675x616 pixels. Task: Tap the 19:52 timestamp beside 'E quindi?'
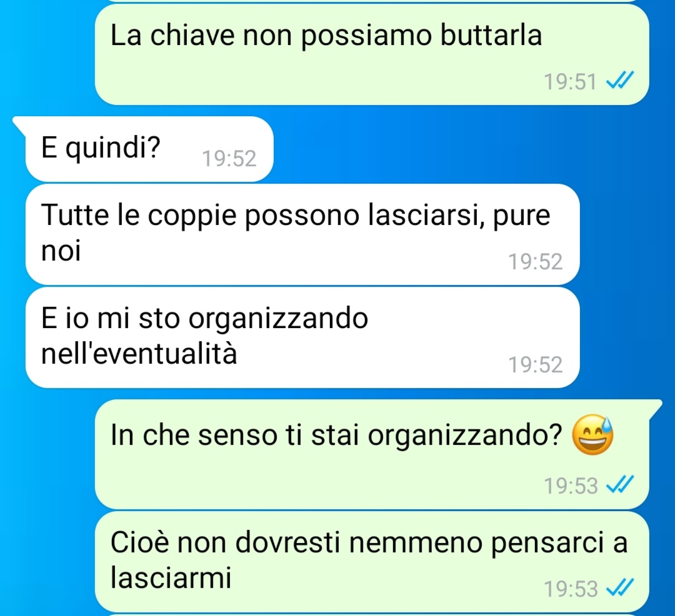point(229,158)
